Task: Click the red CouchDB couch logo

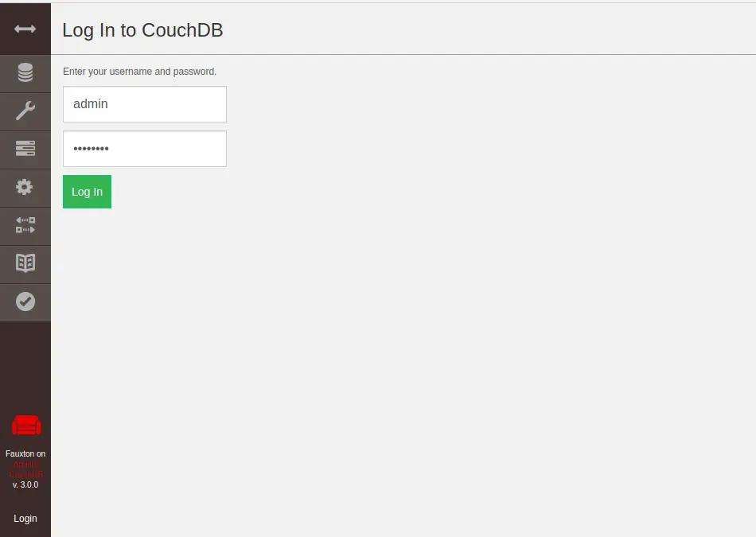Action: pyautogui.click(x=26, y=425)
